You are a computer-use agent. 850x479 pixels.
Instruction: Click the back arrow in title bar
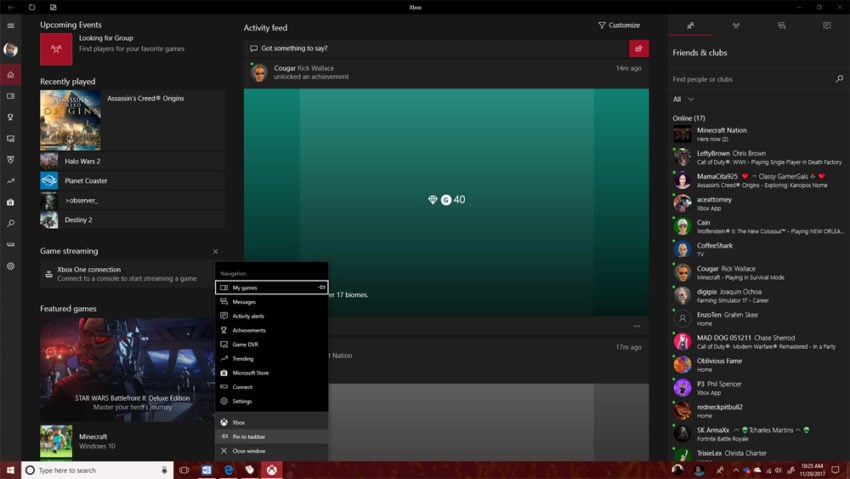(10, 7)
